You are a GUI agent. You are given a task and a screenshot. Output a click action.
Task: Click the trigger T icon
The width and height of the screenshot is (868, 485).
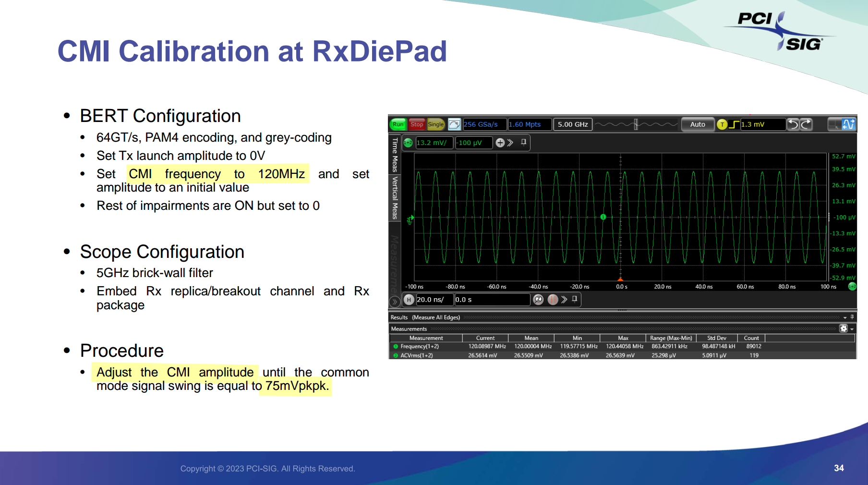click(x=722, y=125)
